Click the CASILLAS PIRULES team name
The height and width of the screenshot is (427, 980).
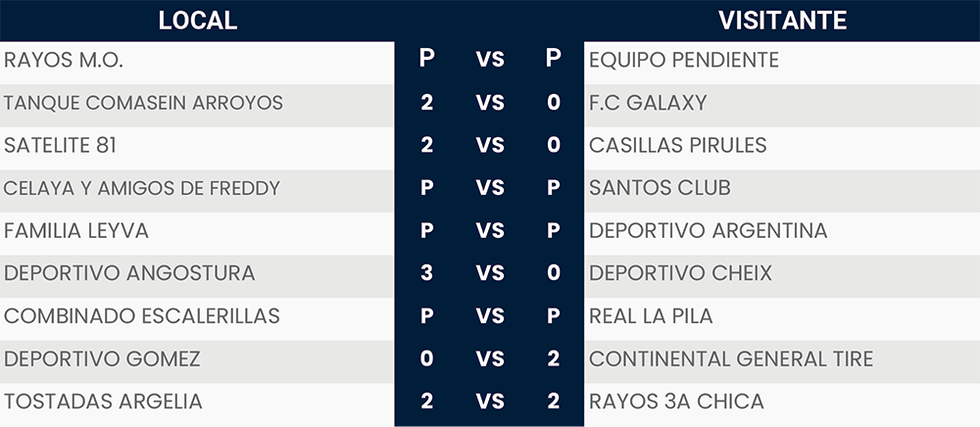[x=678, y=145]
